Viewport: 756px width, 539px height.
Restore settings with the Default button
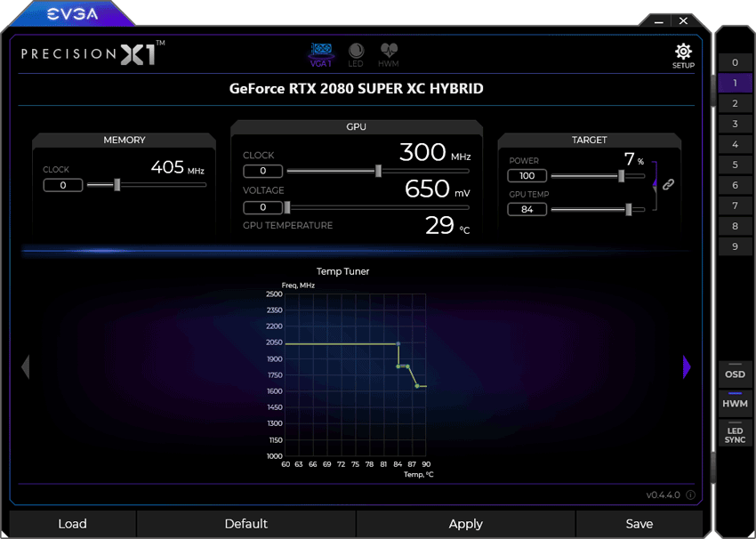coord(245,524)
